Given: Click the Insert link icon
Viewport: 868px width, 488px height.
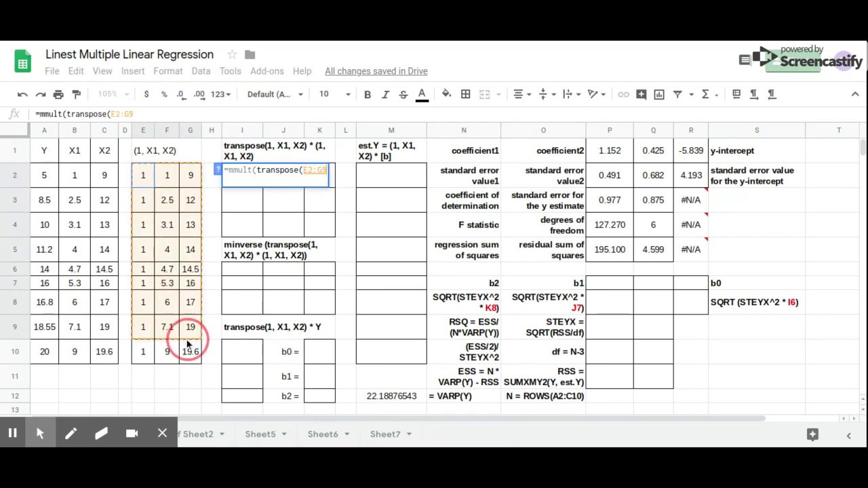Looking at the screenshot, I should (x=623, y=94).
